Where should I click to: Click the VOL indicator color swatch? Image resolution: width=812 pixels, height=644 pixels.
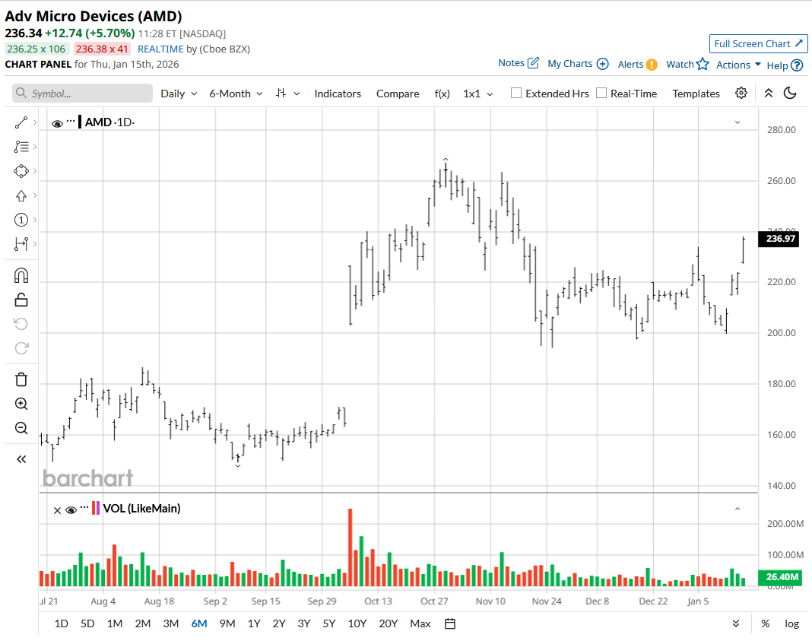point(95,508)
